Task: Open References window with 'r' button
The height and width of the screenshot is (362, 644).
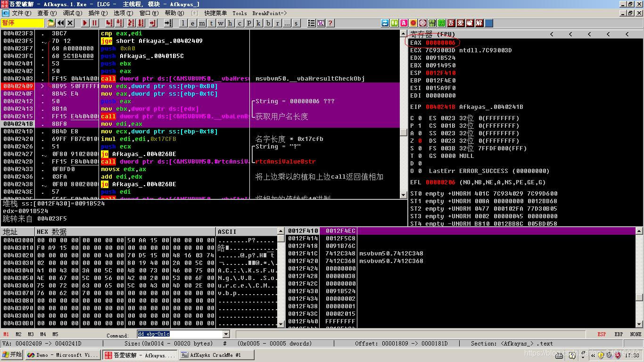Action: (x=277, y=23)
